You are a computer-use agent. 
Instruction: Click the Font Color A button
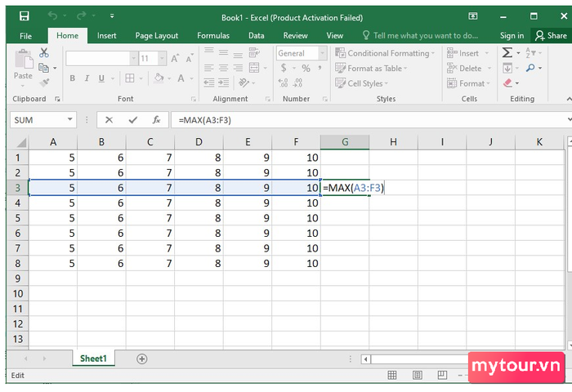[181, 78]
